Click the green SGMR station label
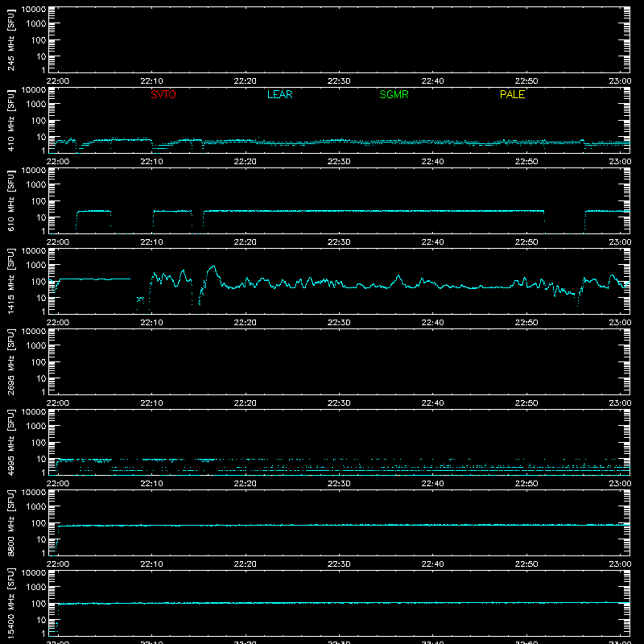Viewport: 644px width, 644px height. pos(394,94)
